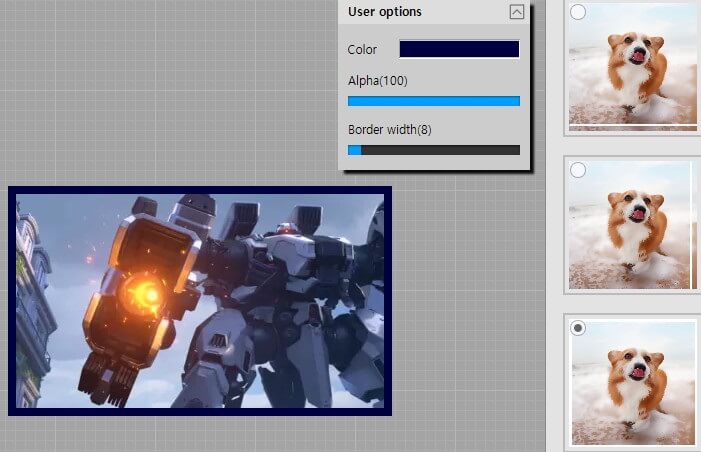Click the Border width(8) label
The width and height of the screenshot is (701, 452).
(389, 130)
